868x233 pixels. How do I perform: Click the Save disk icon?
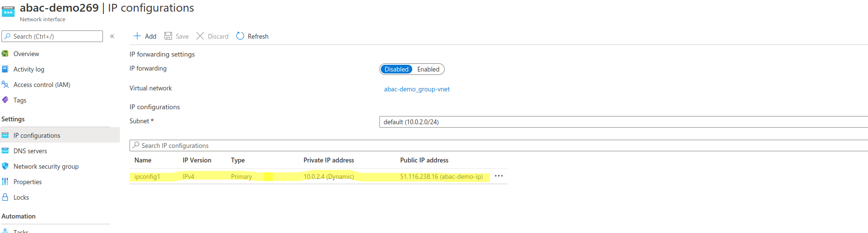(168, 36)
